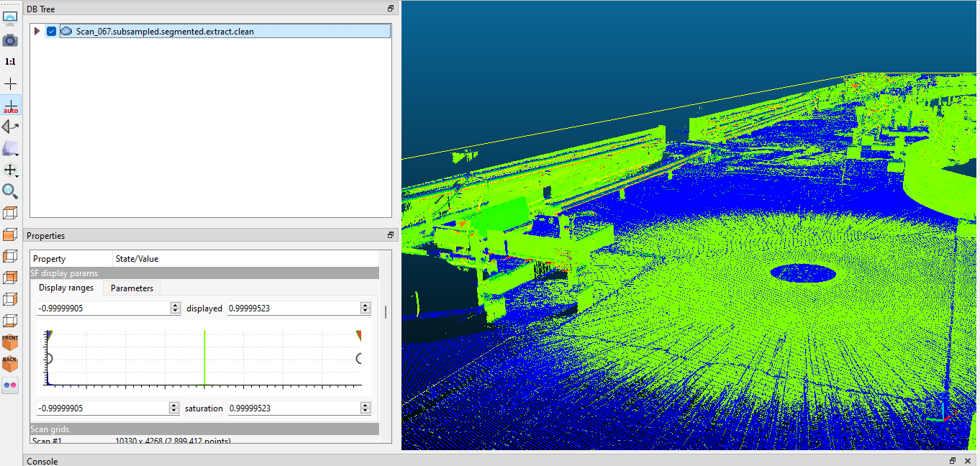Close the Console panel

click(x=968, y=461)
